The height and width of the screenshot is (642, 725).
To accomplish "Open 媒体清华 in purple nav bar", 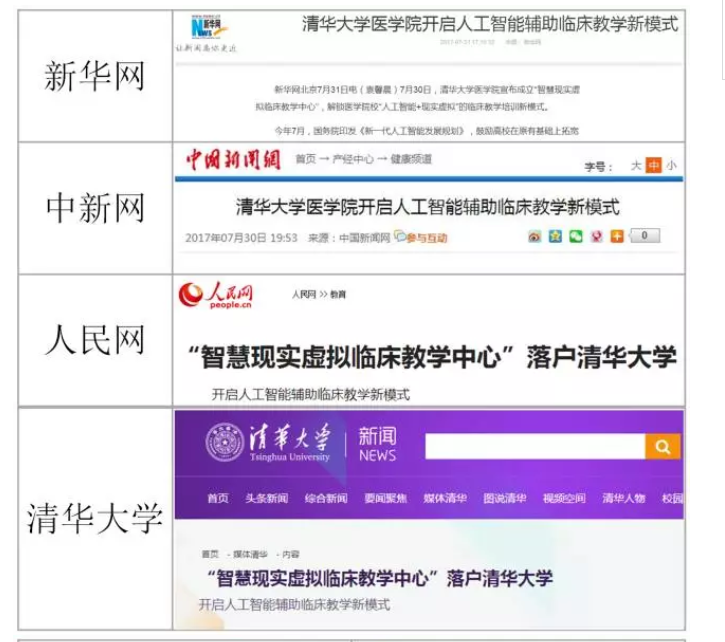I will (445, 498).
